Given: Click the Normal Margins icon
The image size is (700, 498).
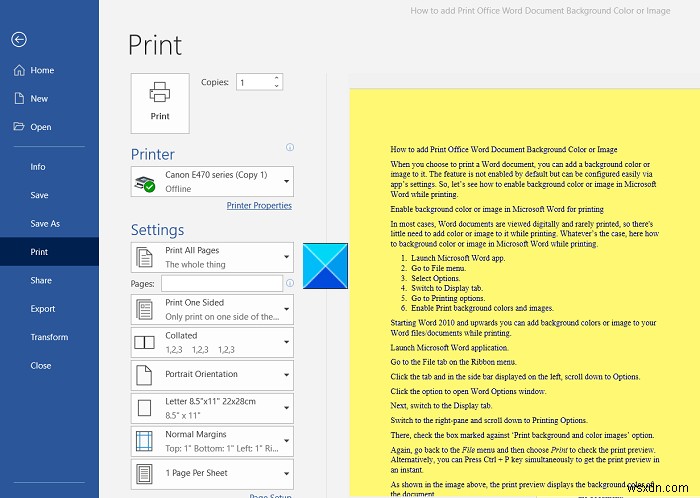Looking at the screenshot, I should [144, 441].
